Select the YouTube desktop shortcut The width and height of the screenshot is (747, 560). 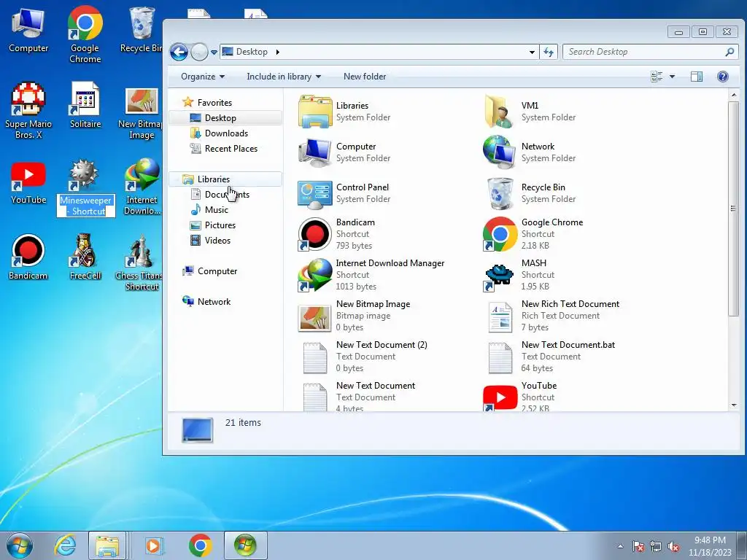pyautogui.click(x=28, y=183)
